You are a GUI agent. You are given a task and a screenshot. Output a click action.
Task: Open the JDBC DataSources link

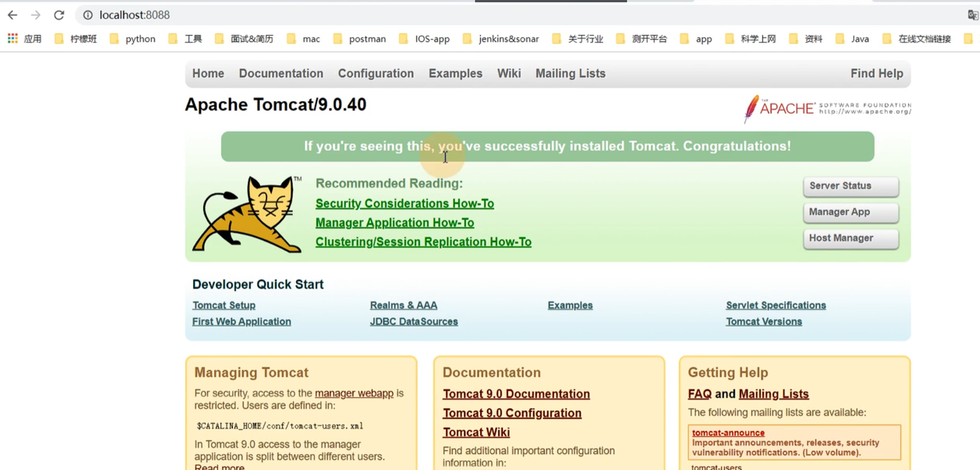pyautogui.click(x=414, y=322)
